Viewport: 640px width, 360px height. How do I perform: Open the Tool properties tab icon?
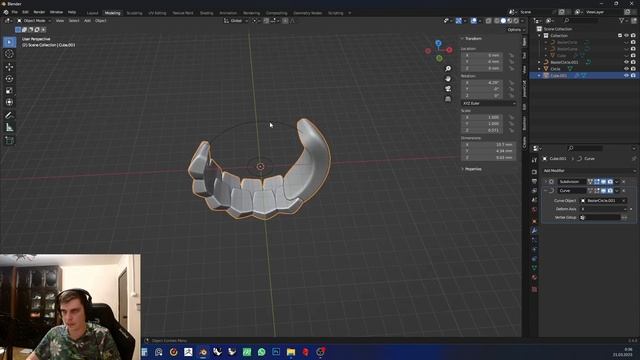point(534,160)
